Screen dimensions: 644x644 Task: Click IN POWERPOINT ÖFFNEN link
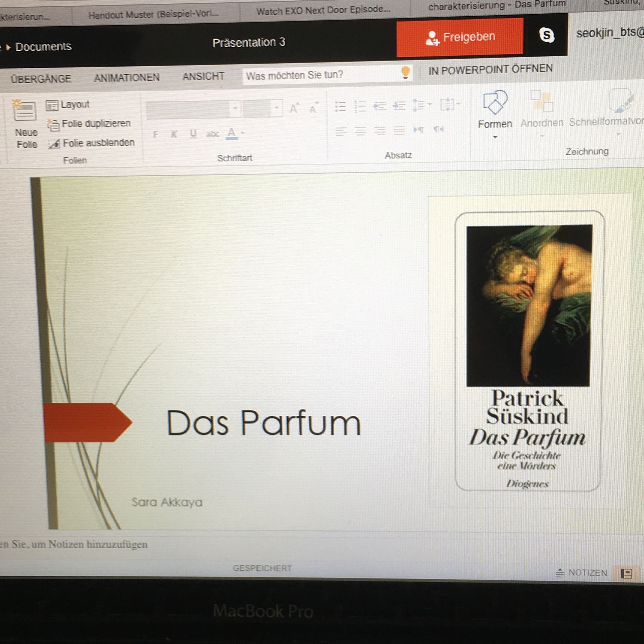(x=490, y=70)
